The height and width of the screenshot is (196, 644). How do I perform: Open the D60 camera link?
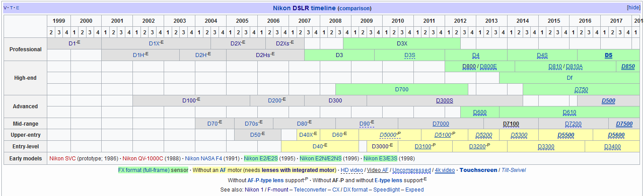pos(337,135)
